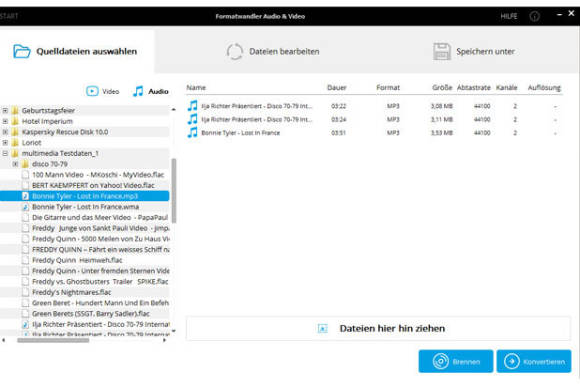Click the Brennen button

456,361
